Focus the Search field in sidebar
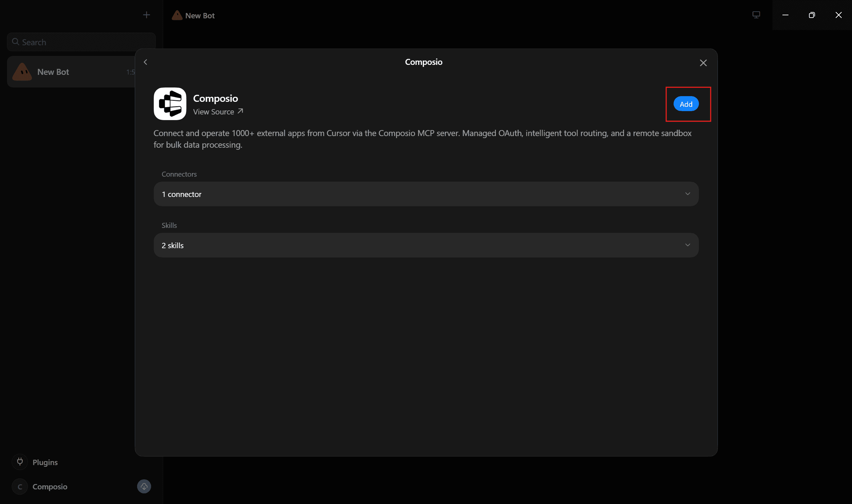 (x=82, y=42)
